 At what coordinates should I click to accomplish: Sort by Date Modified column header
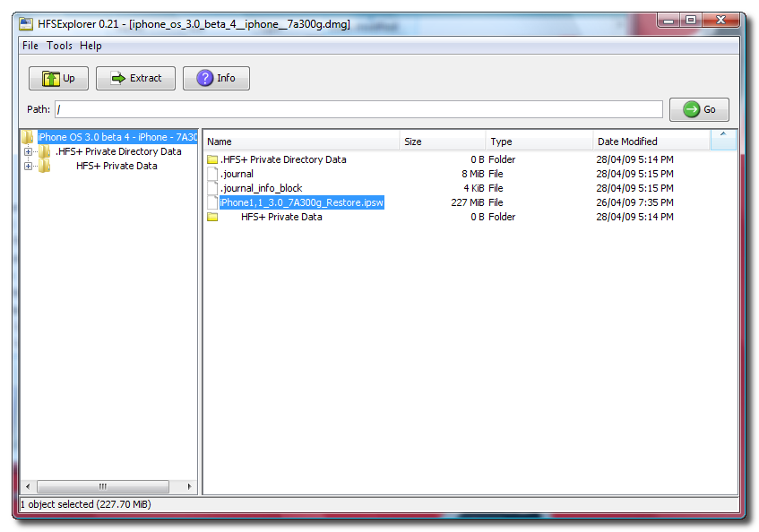tap(651, 142)
